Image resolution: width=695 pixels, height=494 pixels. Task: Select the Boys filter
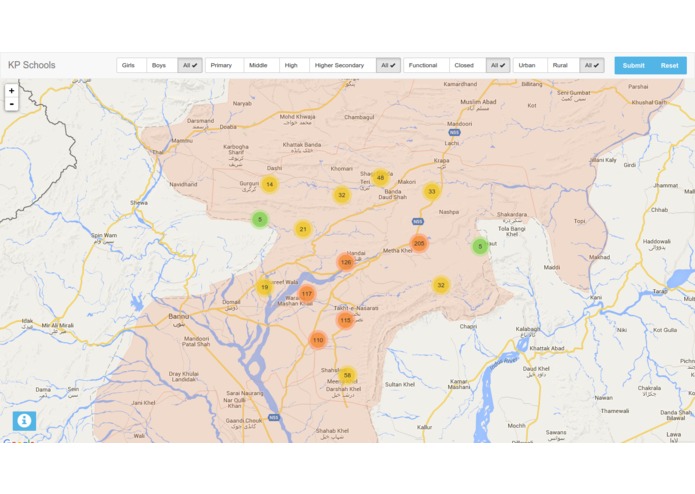click(x=162, y=65)
